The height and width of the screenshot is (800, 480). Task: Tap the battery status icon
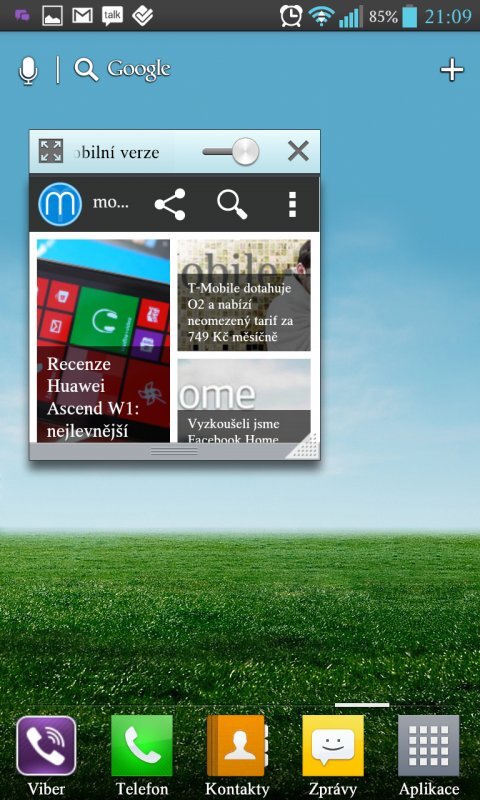pyautogui.click(x=409, y=16)
